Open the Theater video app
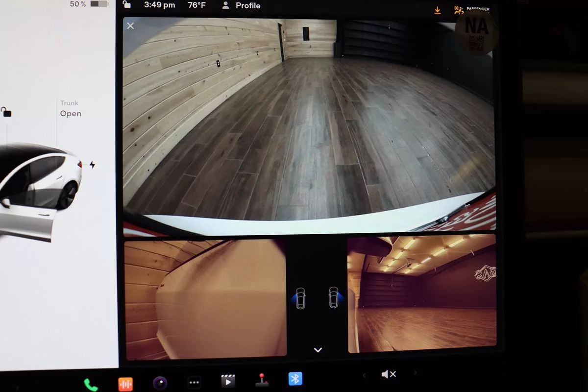 [x=228, y=381]
